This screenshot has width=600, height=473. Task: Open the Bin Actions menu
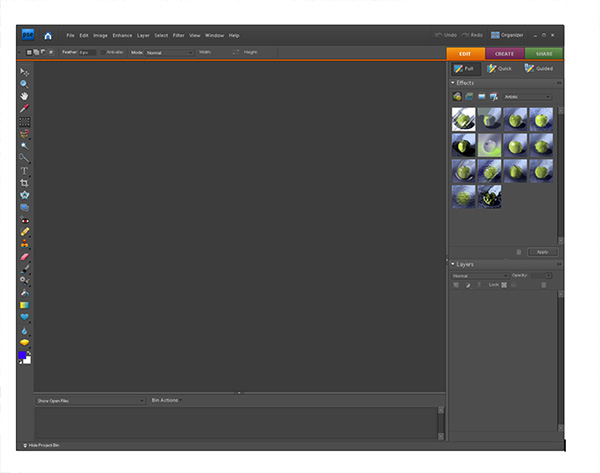coord(166,400)
